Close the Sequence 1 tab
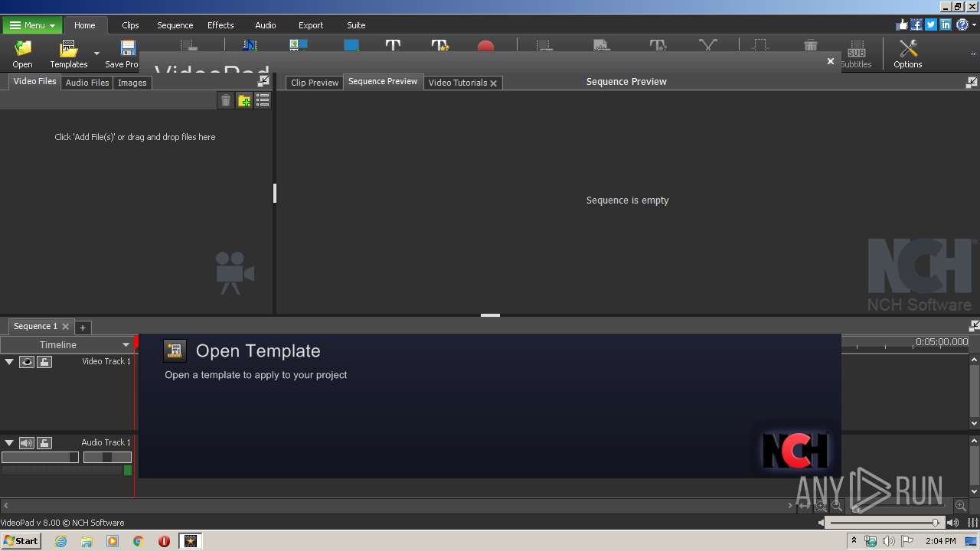Viewport: 980px width, 551px height. tap(65, 326)
